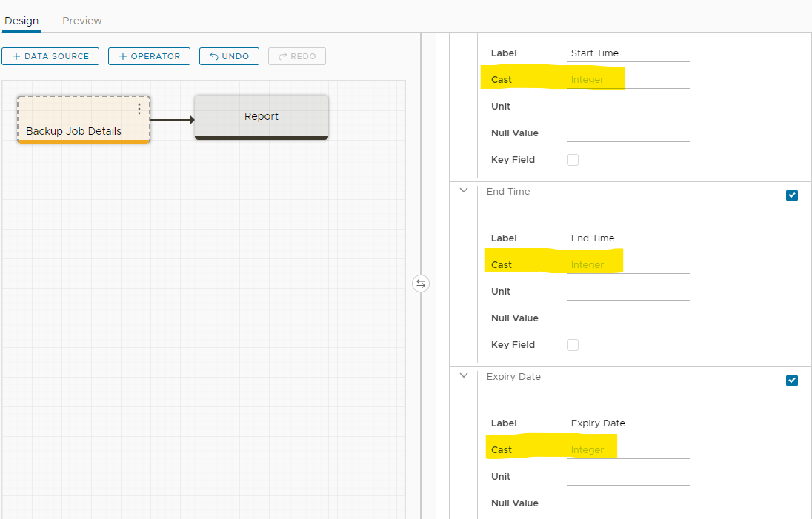This screenshot has height=519, width=812.
Task: Enable Key Field for End Time
Action: 573,345
